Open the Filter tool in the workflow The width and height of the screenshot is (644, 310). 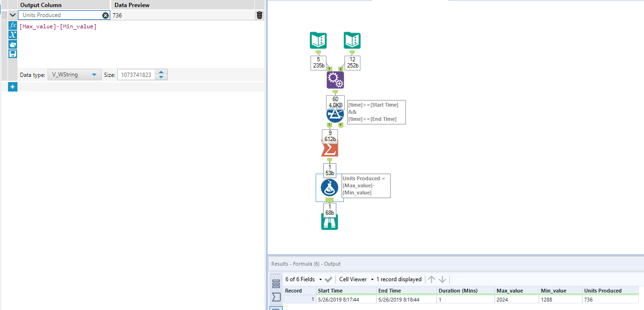(x=335, y=114)
